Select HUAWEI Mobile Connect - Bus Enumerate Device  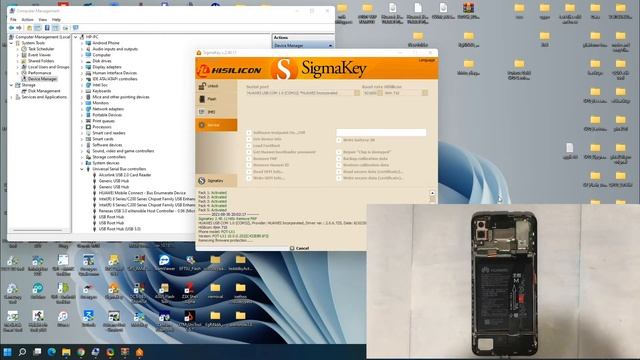142,193
